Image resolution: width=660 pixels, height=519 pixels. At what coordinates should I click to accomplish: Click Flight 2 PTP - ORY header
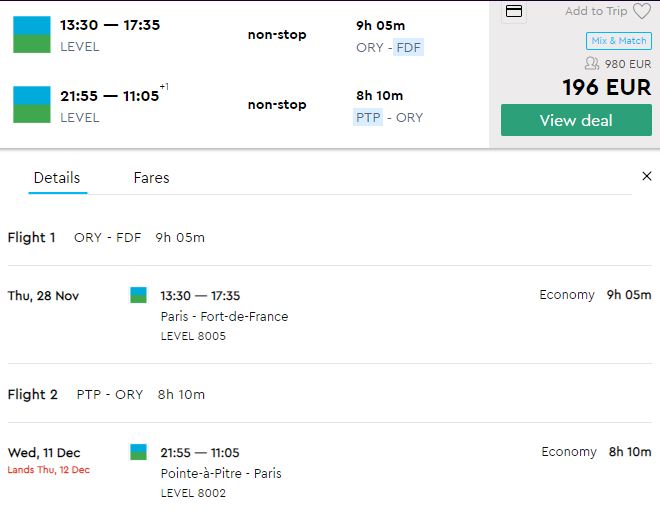click(106, 394)
